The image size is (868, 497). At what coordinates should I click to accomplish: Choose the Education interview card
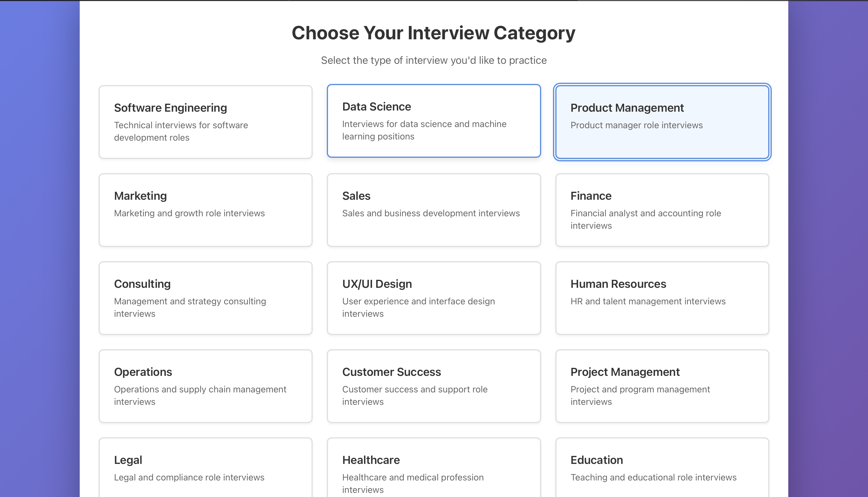[662, 468]
